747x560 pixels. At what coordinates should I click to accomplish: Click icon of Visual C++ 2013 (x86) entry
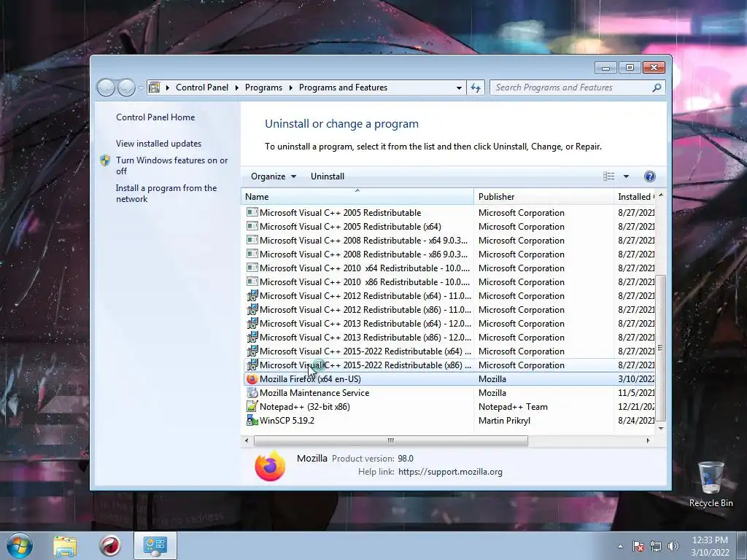pos(252,337)
